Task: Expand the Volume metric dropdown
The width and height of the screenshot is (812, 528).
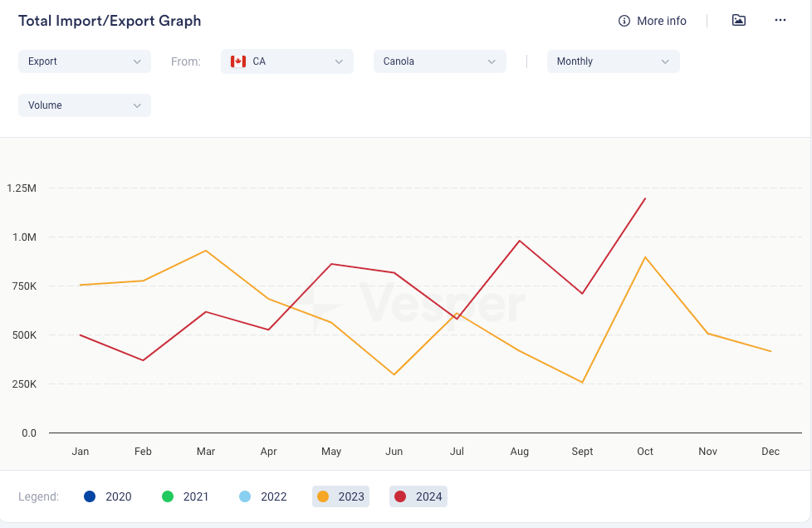Action: point(84,105)
